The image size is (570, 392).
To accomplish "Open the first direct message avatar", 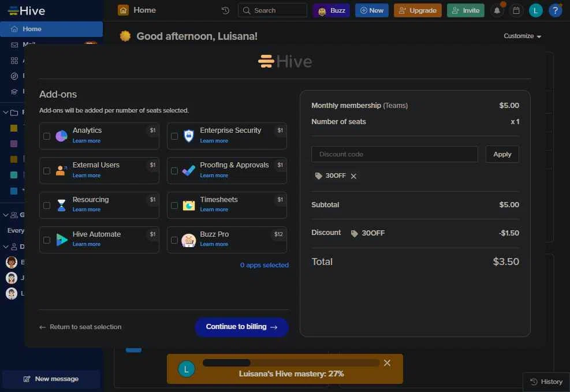I will click(x=12, y=262).
